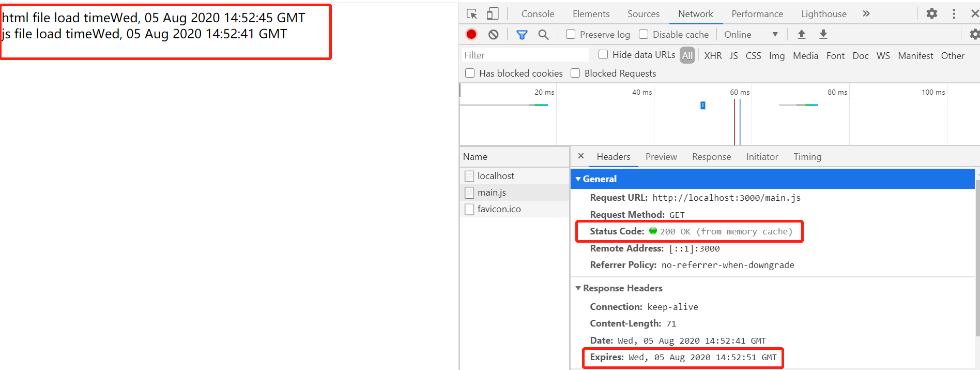Stop recording network log with red button
Screen dimensions: 980x370
pos(471,35)
